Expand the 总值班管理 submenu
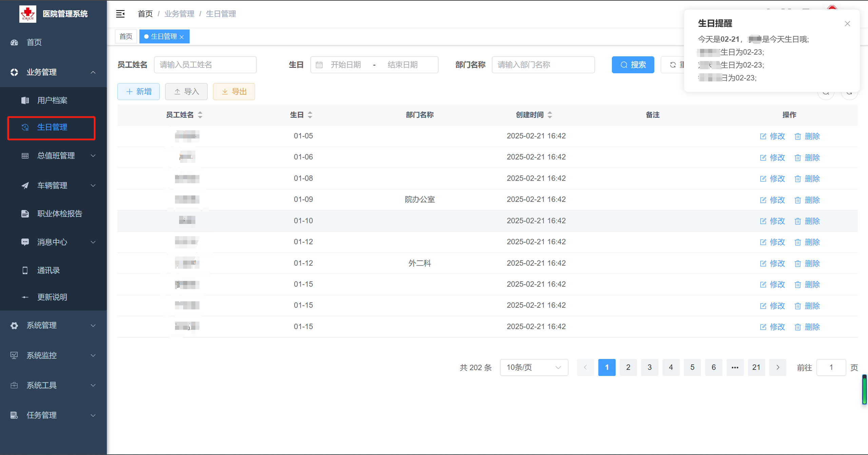The height and width of the screenshot is (455, 868). pyautogui.click(x=56, y=156)
